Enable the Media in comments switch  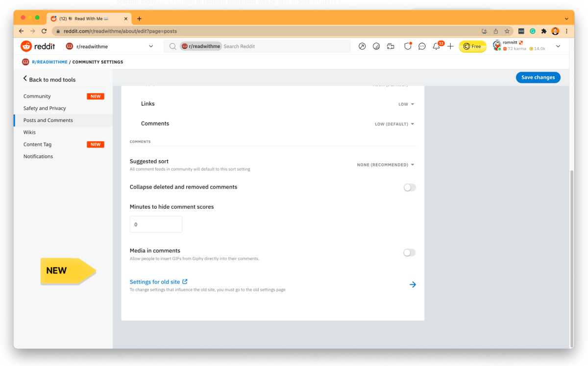tap(409, 253)
